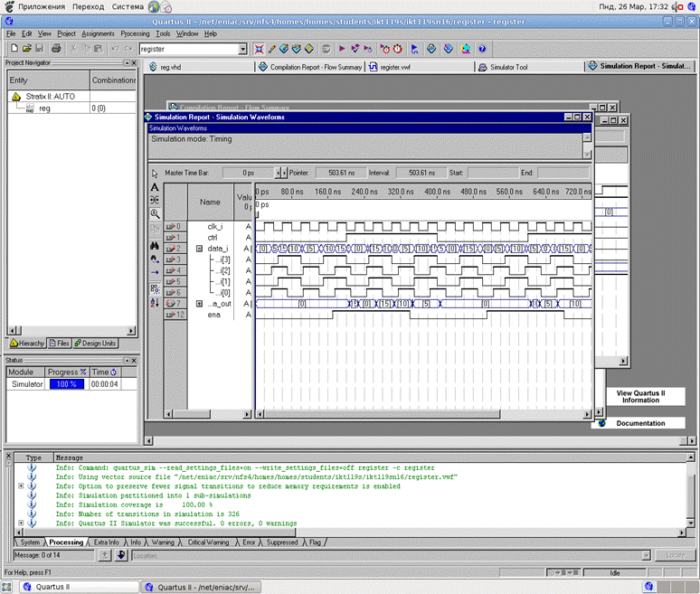Open the Tools menu
Screen dimensions: 700x594
163,34
